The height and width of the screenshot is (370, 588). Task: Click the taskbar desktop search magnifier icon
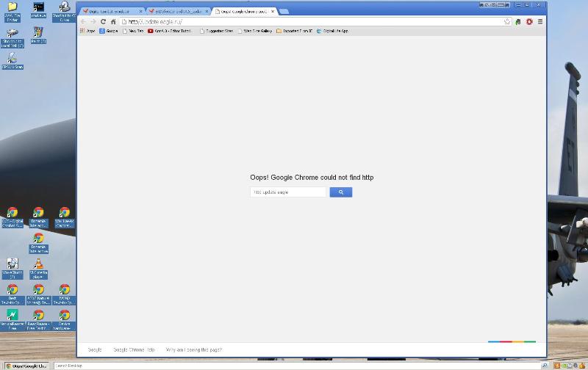(x=545, y=366)
